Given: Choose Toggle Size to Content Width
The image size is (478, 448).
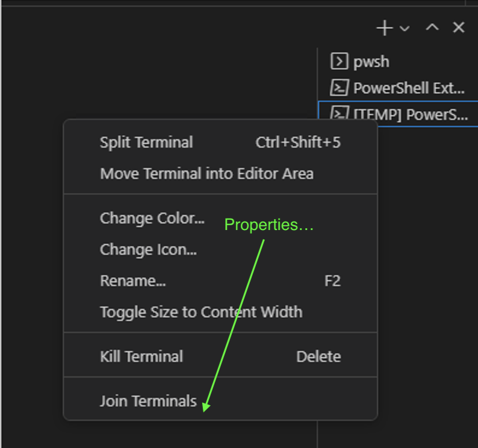Looking at the screenshot, I should [220, 312].
